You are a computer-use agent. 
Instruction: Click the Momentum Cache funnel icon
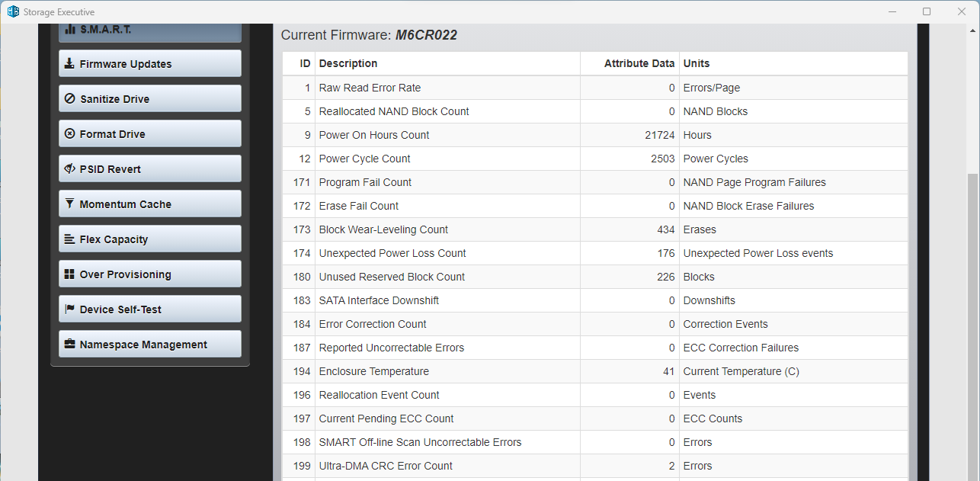70,204
